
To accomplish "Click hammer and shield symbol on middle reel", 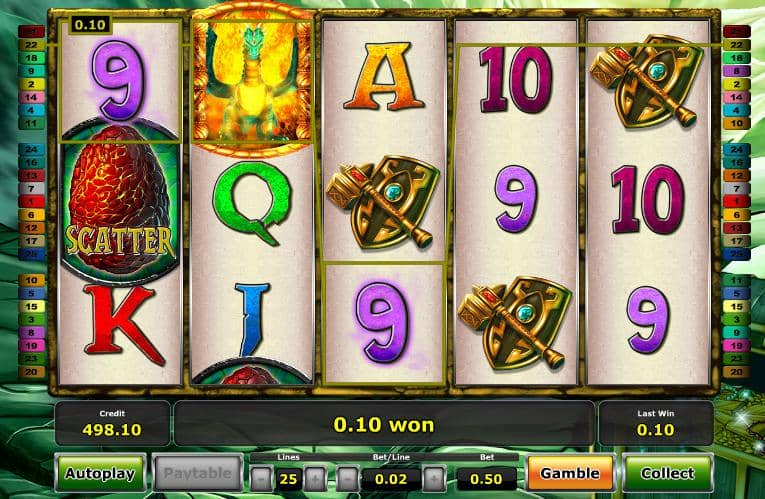I will point(383,201).
